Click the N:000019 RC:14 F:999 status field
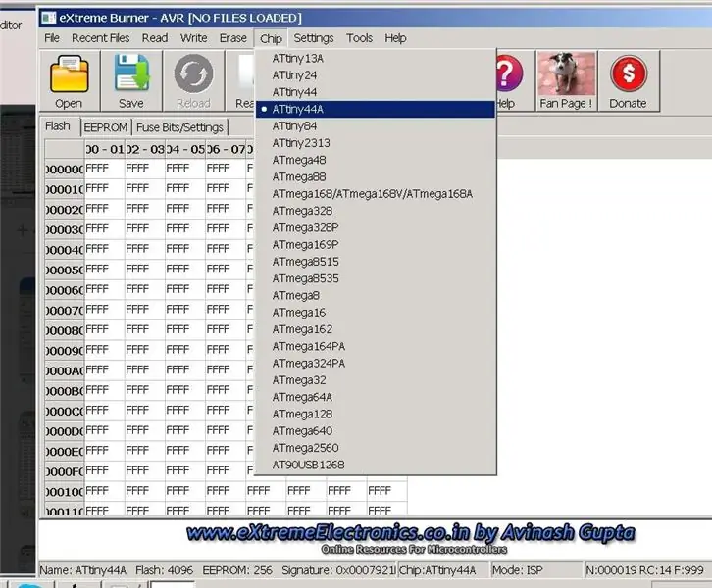The image size is (712, 588). coord(646,570)
